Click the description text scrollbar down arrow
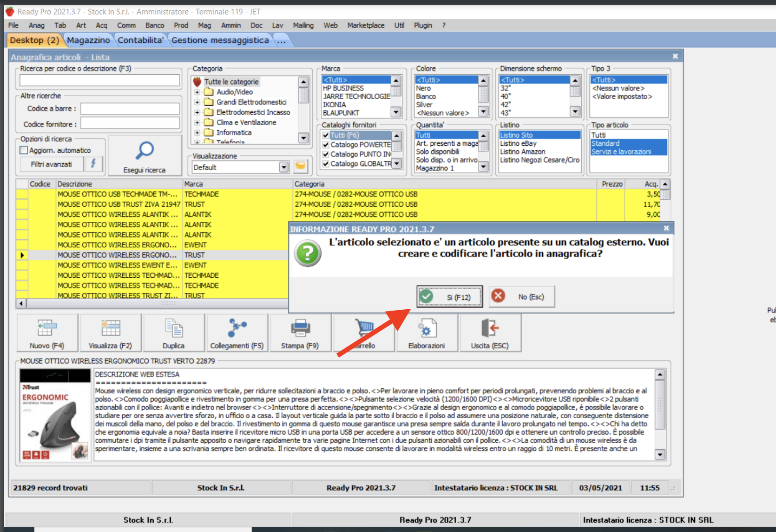The width and height of the screenshot is (776, 532). click(x=660, y=454)
